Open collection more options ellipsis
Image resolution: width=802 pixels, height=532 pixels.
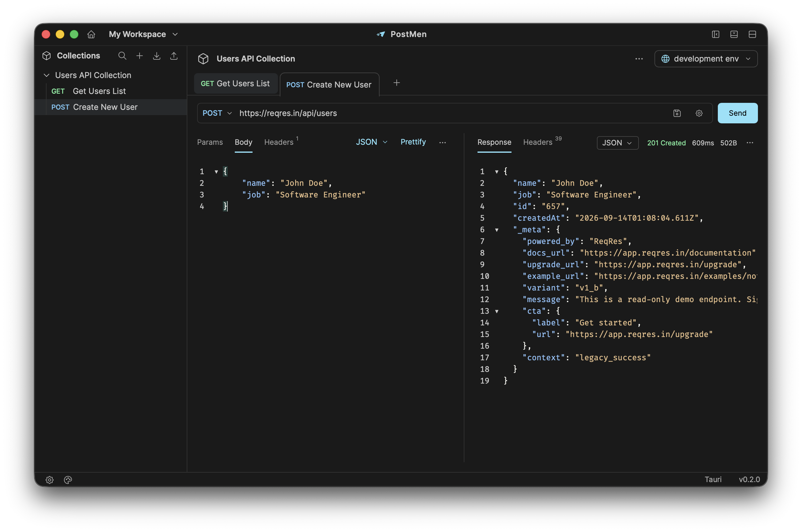[639, 59]
